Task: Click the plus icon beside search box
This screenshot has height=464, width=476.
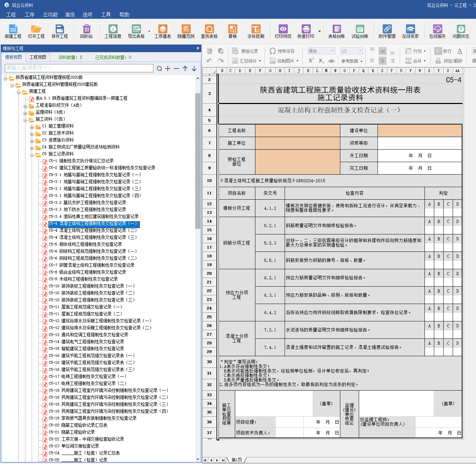Action: tap(168, 69)
